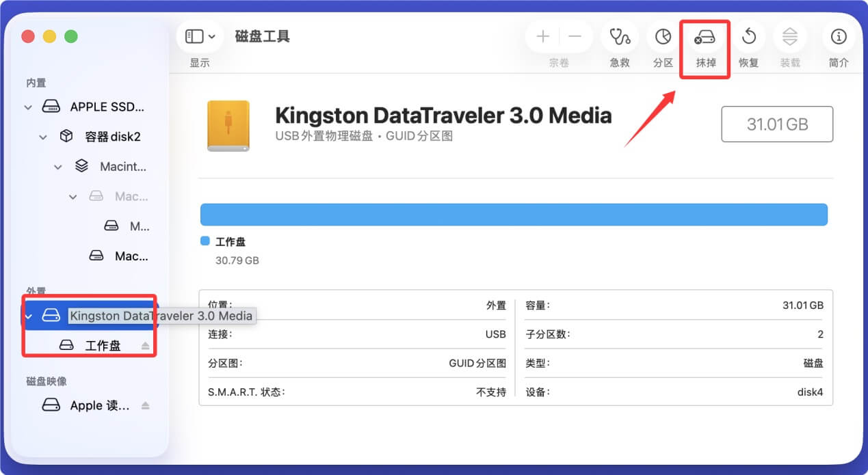Select the Apple disk image entry
Screen dimensions: 868x475
[x=99, y=405]
